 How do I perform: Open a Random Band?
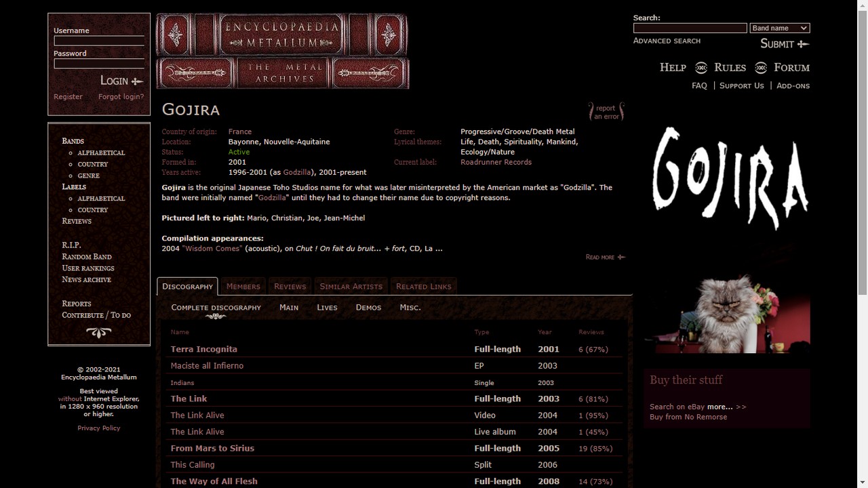coord(87,257)
